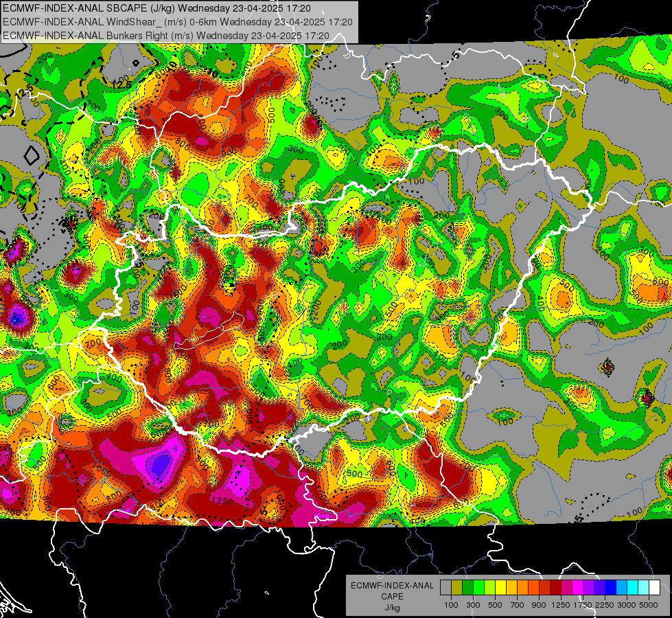Click the CAPE label in legend
The image size is (672, 618).
tap(392, 596)
